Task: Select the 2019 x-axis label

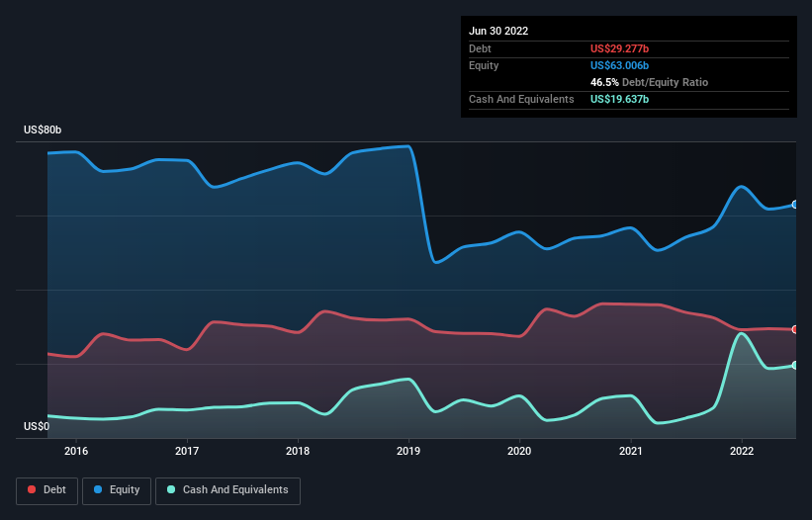Action: click(408, 451)
